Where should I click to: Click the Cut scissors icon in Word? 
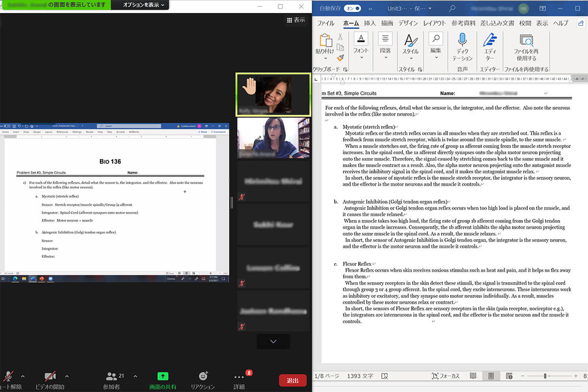click(x=340, y=37)
